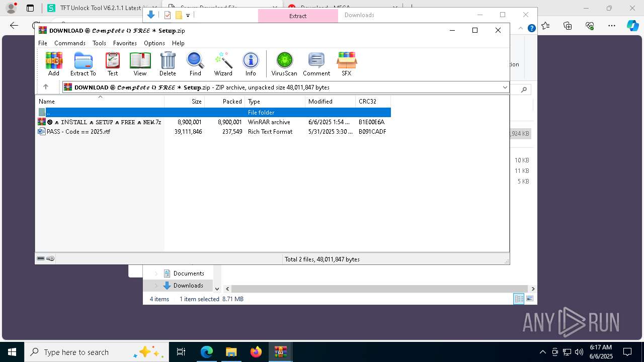
Task: Click Explorer search magnifier icon
Action: coord(524,89)
